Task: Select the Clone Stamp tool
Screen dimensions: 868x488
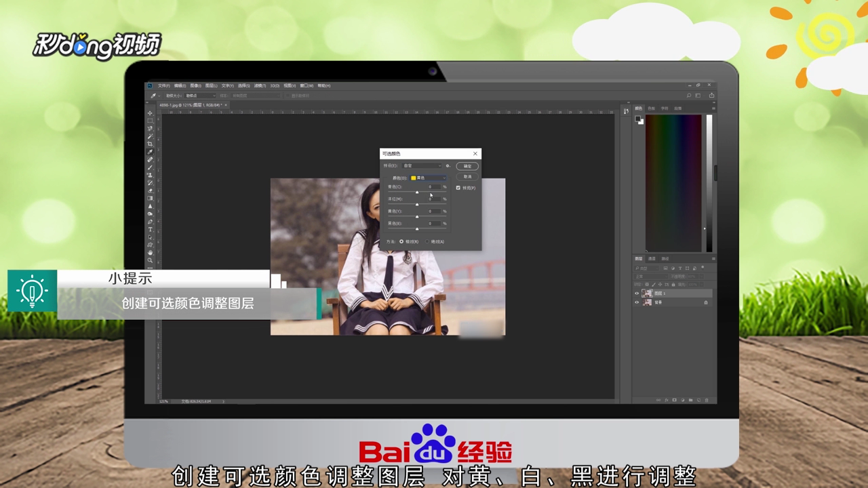Action: point(150,175)
